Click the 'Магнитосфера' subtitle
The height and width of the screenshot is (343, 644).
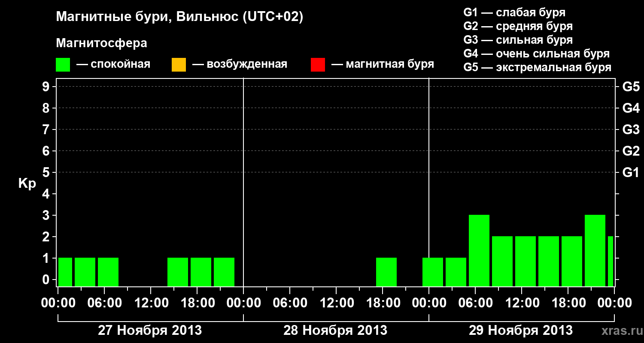click(102, 43)
